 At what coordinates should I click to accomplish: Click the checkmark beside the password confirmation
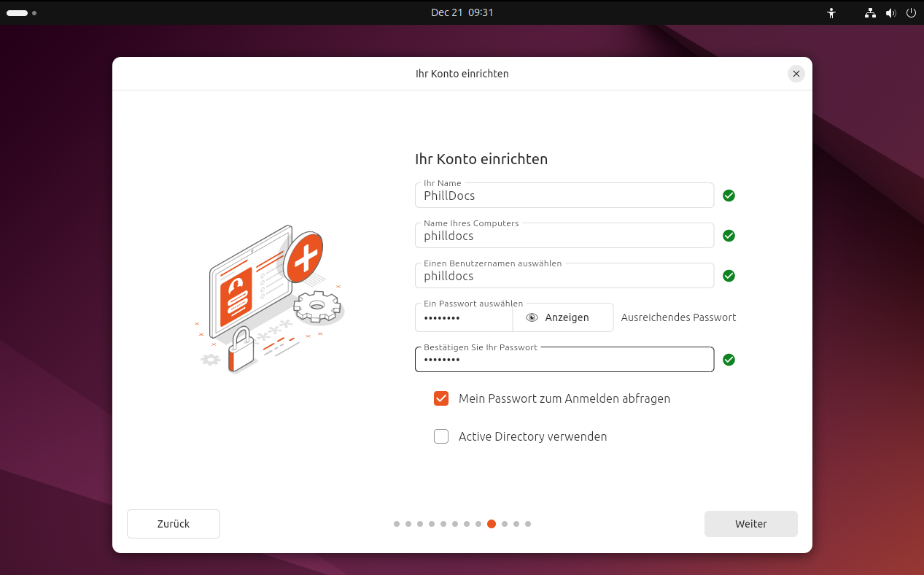pyautogui.click(x=729, y=360)
